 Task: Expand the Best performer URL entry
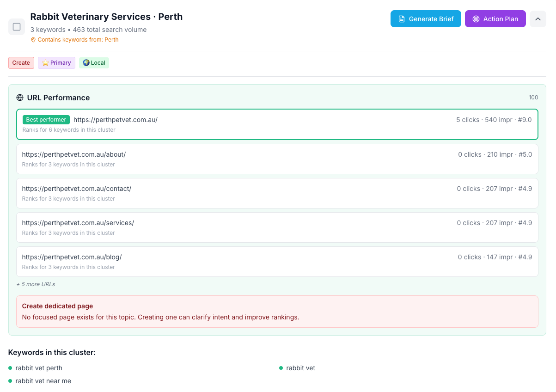click(277, 124)
